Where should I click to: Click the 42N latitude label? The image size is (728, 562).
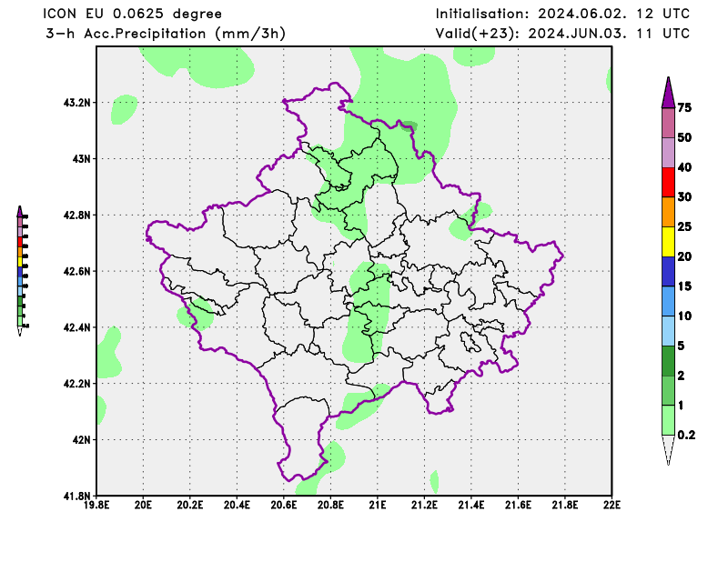click(81, 440)
